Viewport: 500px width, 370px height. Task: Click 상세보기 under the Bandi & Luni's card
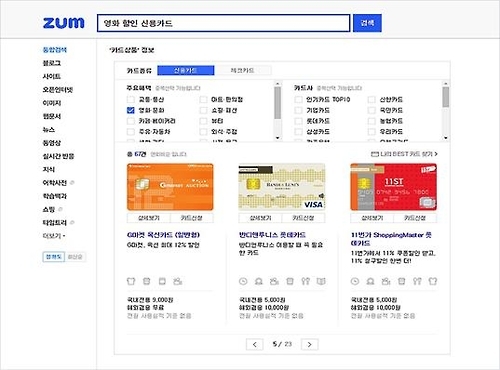(x=260, y=218)
